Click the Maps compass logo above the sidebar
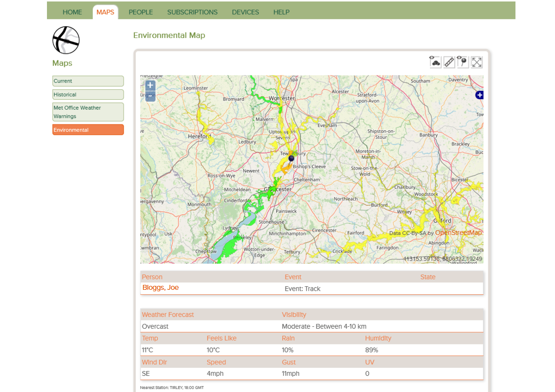 [x=66, y=39]
